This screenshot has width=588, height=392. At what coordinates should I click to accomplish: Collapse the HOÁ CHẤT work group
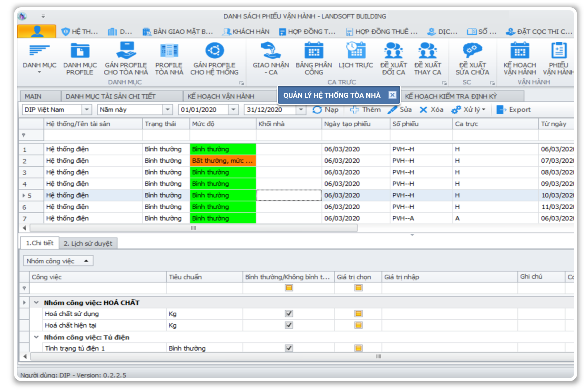coord(36,303)
